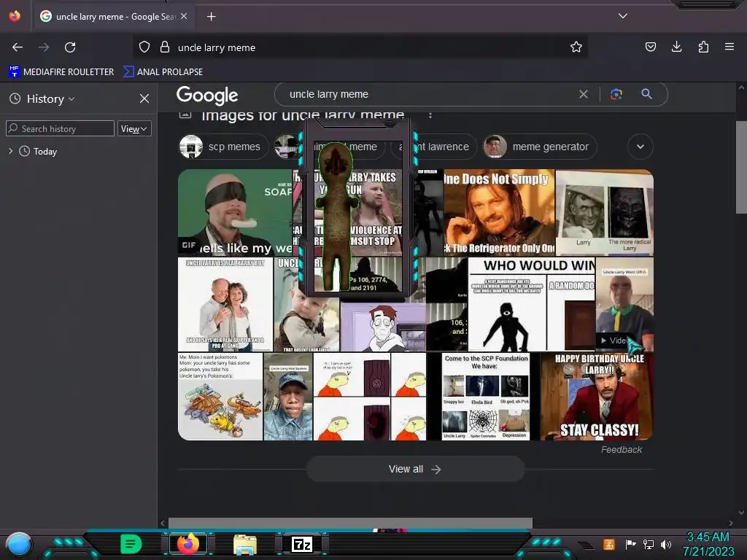The width and height of the screenshot is (747, 560).
Task: Open the Pocket save icon
Action: tap(650, 47)
